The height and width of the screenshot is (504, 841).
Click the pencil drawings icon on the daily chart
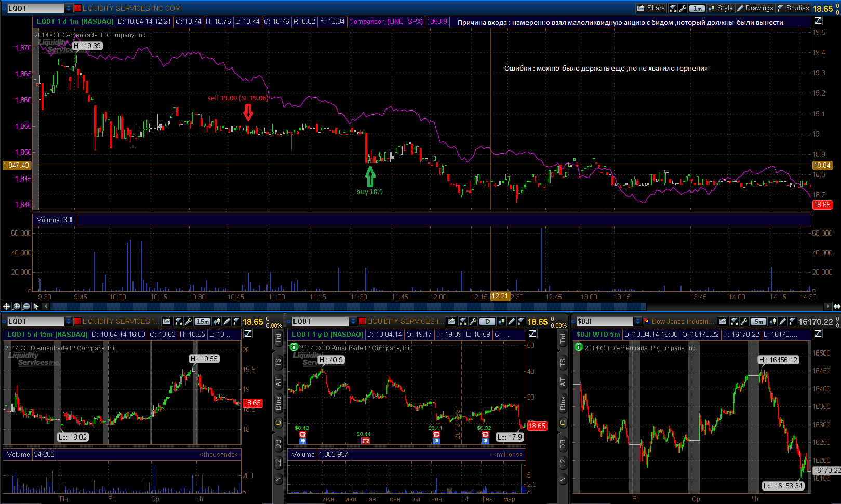(511, 321)
